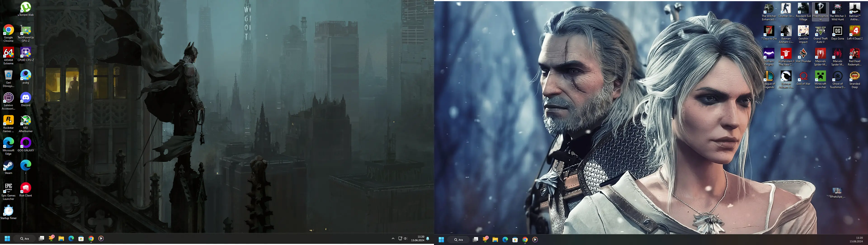The width and height of the screenshot is (868, 245).
Task: Select the Resident Evil Village icon
Action: pyautogui.click(x=803, y=12)
